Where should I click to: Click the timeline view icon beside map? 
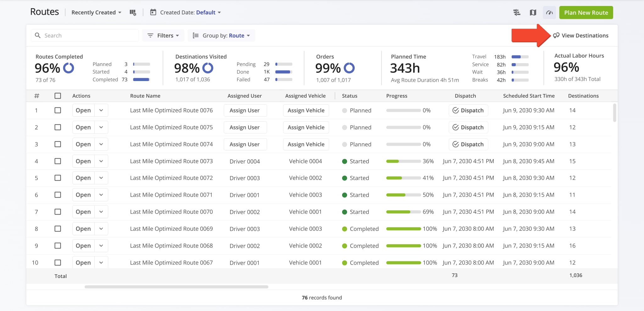point(517,12)
